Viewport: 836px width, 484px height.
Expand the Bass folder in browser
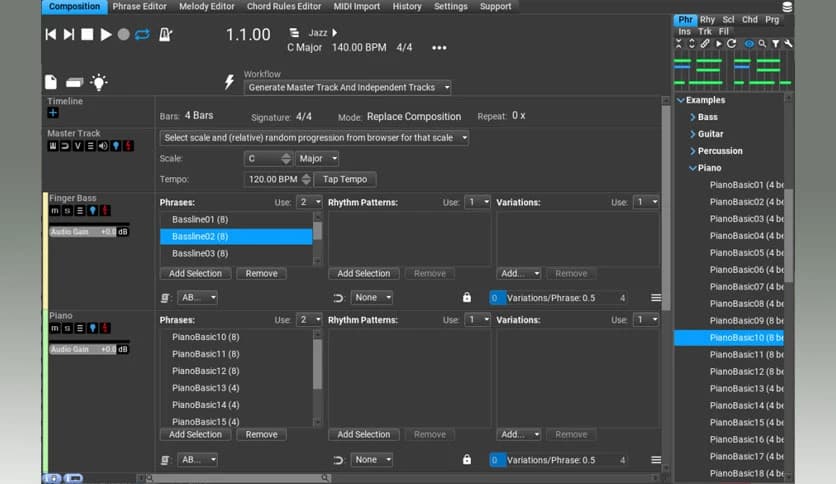point(693,117)
